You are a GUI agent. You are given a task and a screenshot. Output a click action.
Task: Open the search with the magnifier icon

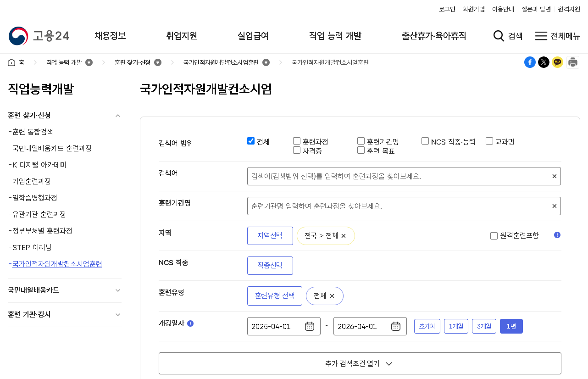[x=499, y=36]
